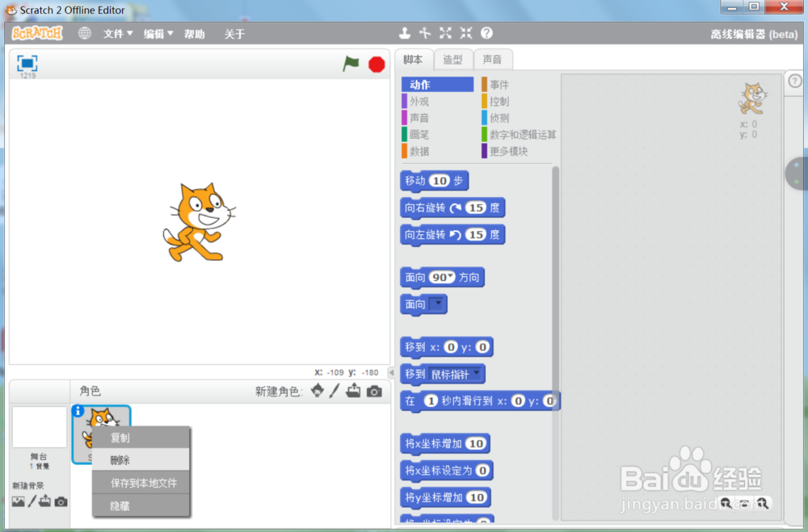Click the SCRATCH logo
The height and width of the screenshot is (532, 808).
click(x=37, y=33)
